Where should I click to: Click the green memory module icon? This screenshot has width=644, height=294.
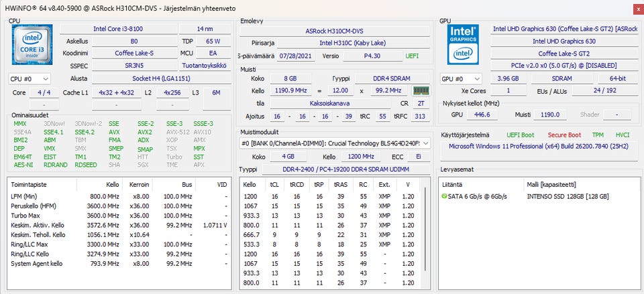coord(421,90)
